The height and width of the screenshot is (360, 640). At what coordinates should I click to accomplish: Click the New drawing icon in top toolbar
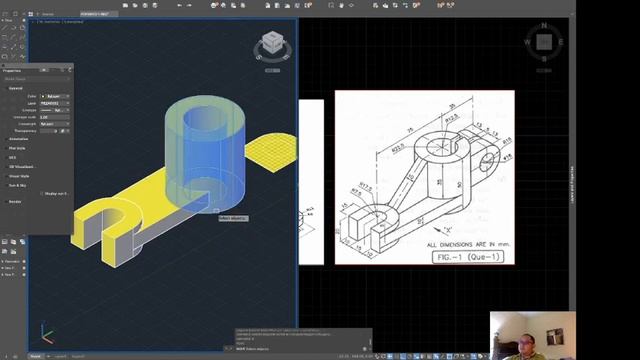click(x=125, y=5)
